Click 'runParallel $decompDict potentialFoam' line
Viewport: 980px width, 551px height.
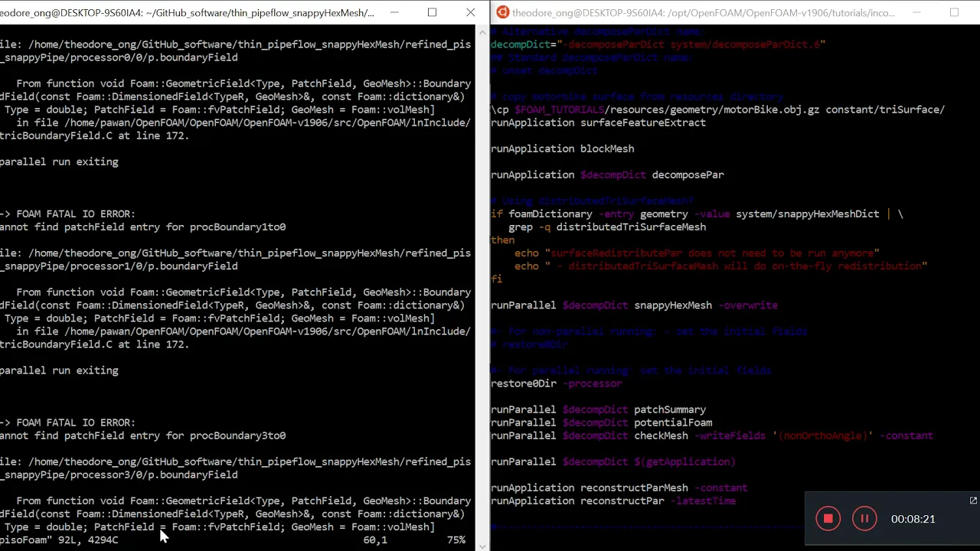[601, 422]
